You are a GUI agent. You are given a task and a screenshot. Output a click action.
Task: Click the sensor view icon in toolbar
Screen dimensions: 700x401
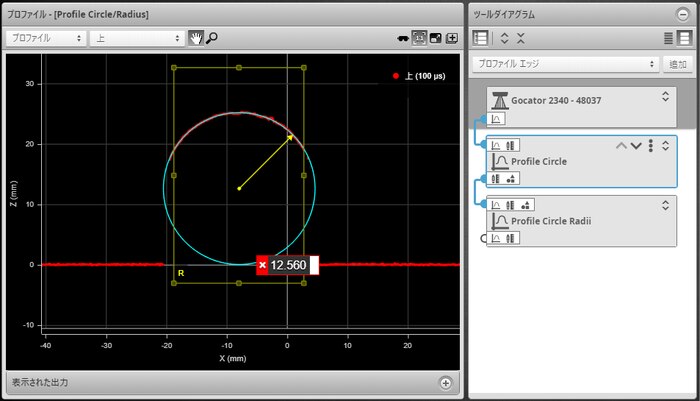403,38
